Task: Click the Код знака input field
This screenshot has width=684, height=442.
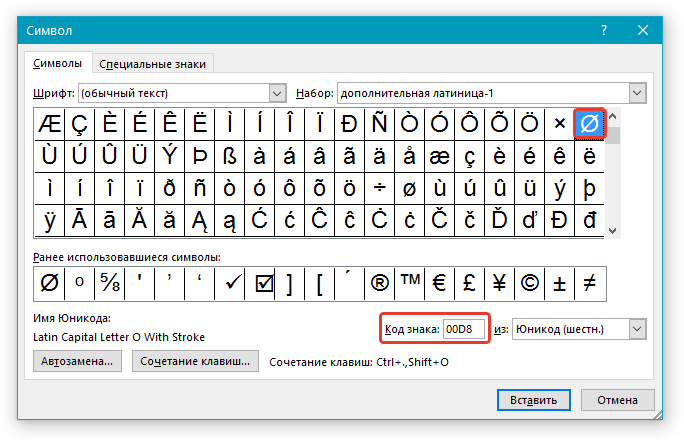Action: (x=464, y=329)
